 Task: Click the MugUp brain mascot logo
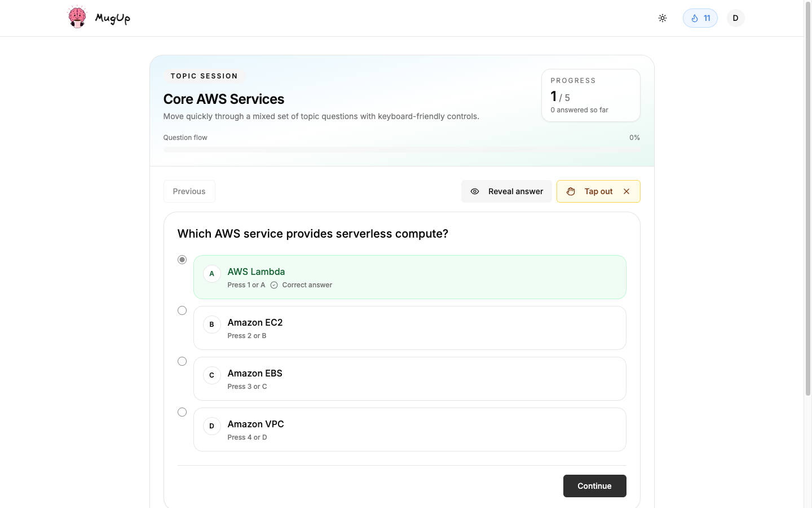click(x=77, y=17)
